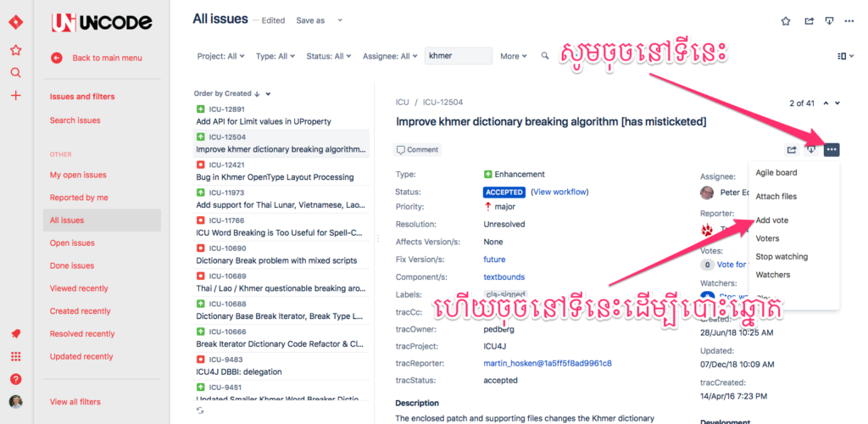
Task: Click the back arrow icon beside Back to main menu
Action: pos(57,58)
